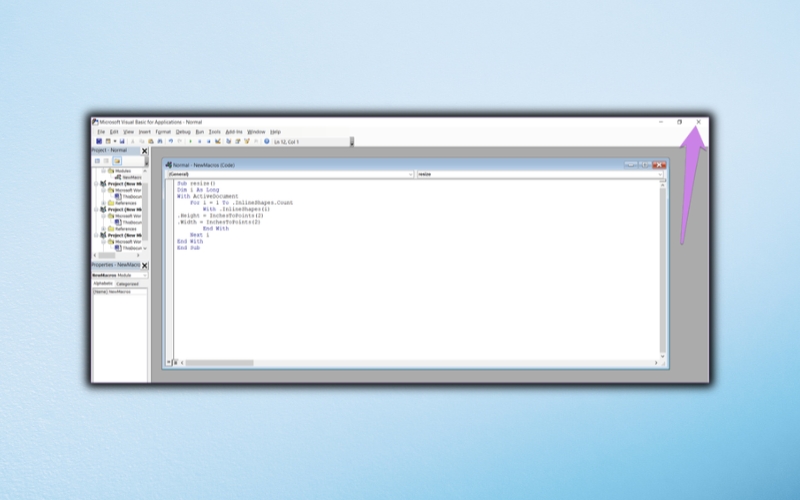Open the Help menu
This screenshot has width=800, height=500.
click(276, 132)
